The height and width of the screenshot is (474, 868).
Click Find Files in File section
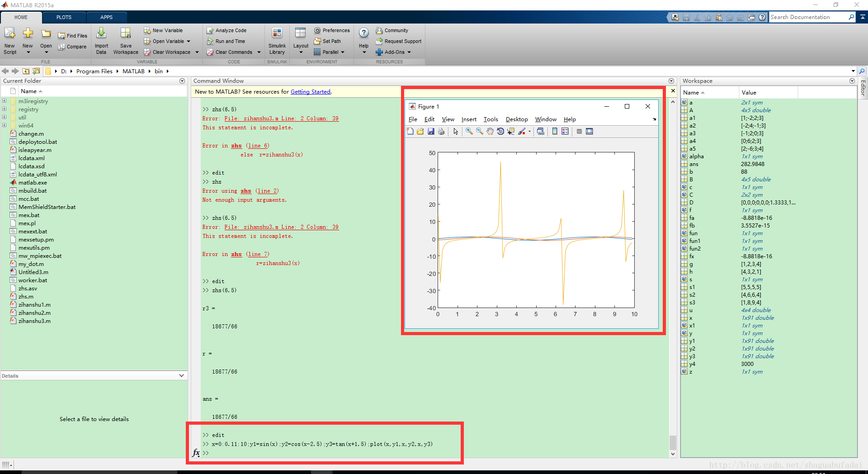coord(72,36)
